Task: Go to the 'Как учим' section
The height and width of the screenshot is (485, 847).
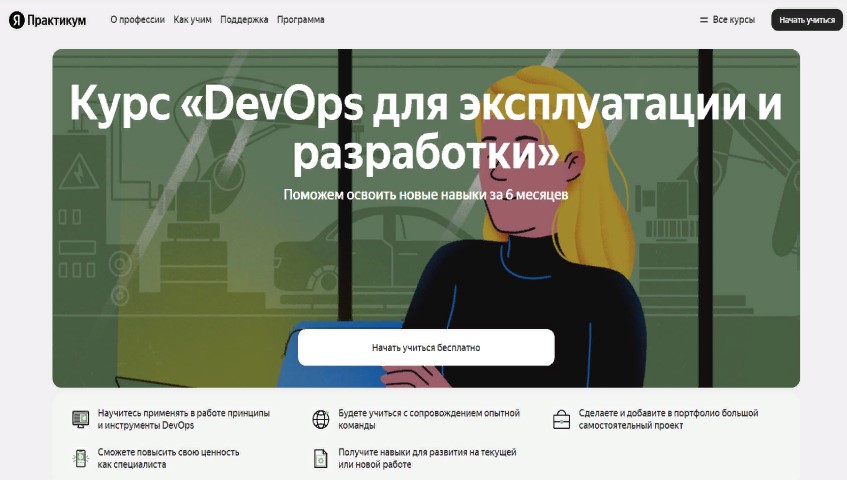Action: point(192,19)
